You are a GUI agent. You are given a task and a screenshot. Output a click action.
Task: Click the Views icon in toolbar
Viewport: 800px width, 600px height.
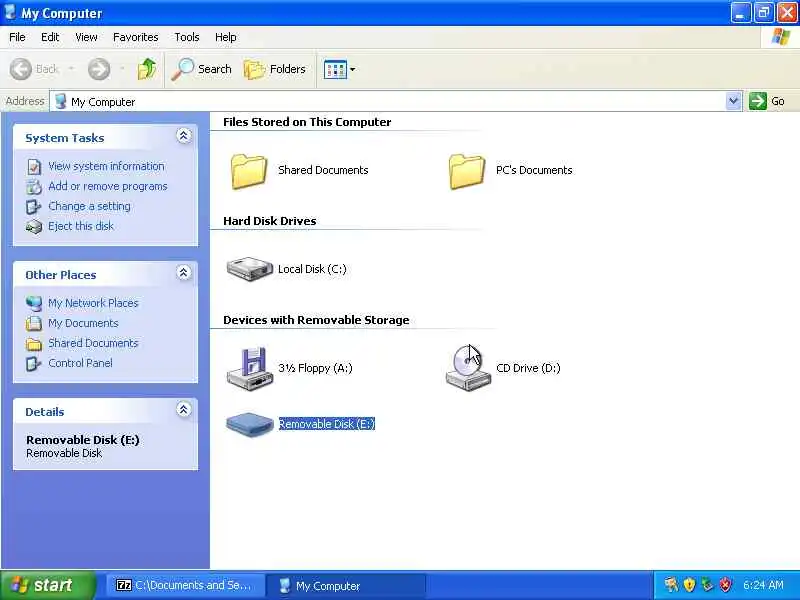pos(335,69)
